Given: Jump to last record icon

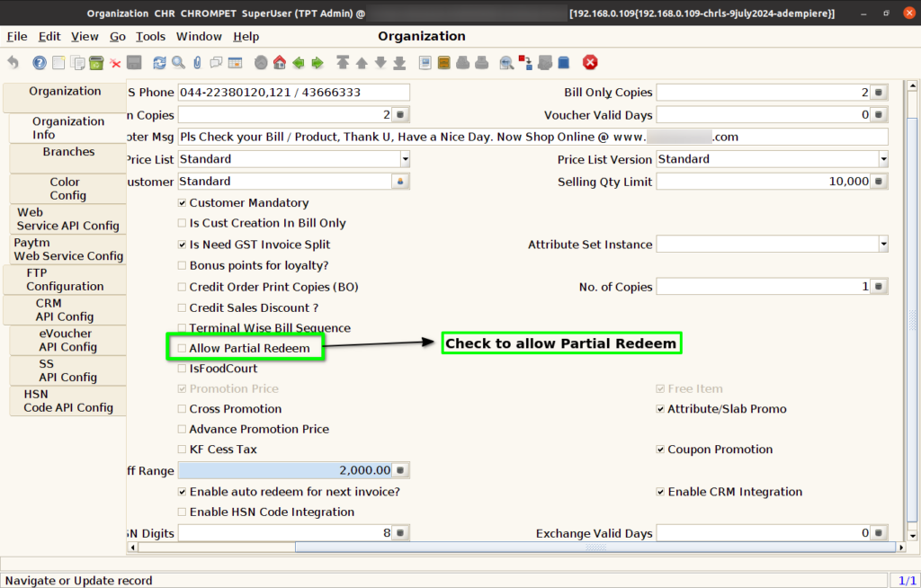Looking at the screenshot, I should click(x=399, y=62).
